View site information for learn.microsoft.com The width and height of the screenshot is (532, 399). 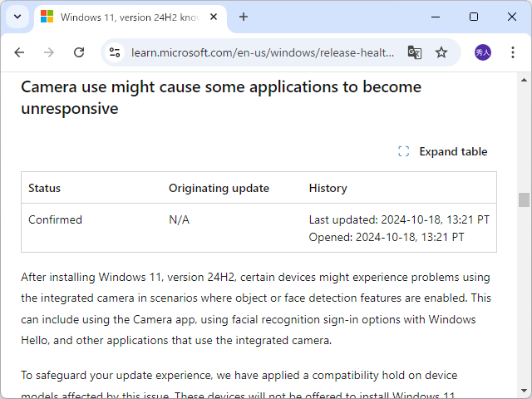coord(116,52)
